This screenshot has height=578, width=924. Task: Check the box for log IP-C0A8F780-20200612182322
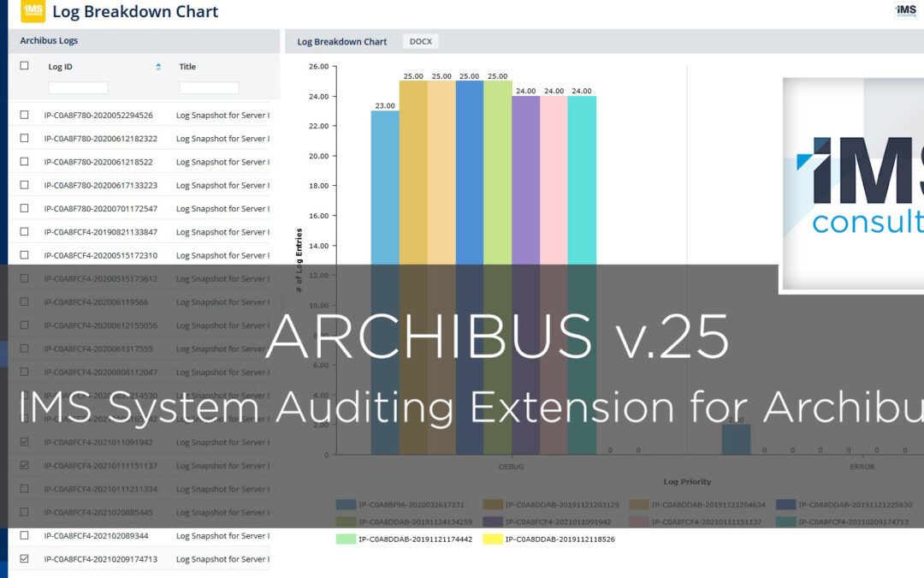[x=24, y=138]
